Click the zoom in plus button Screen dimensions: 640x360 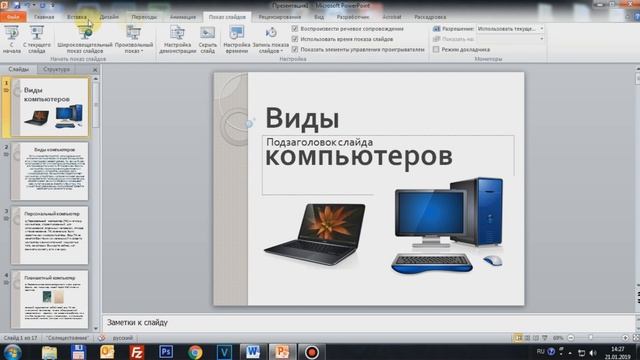click(625, 338)
